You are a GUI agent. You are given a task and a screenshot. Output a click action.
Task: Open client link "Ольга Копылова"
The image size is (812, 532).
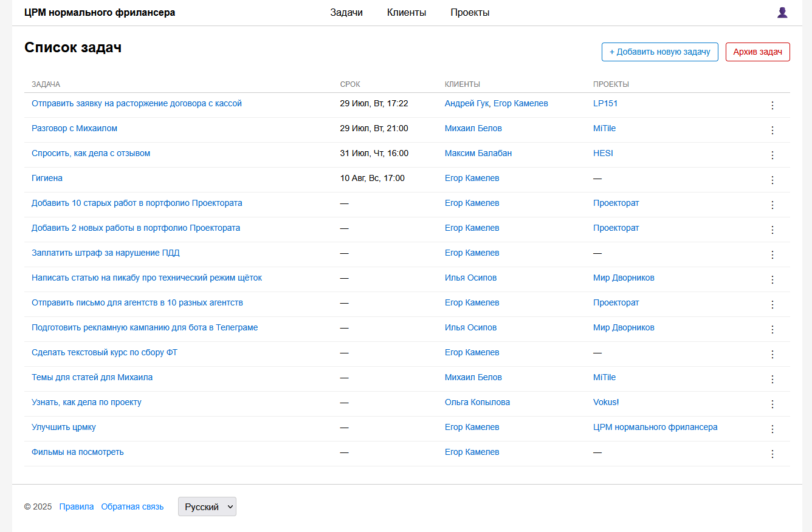point(477,402)
